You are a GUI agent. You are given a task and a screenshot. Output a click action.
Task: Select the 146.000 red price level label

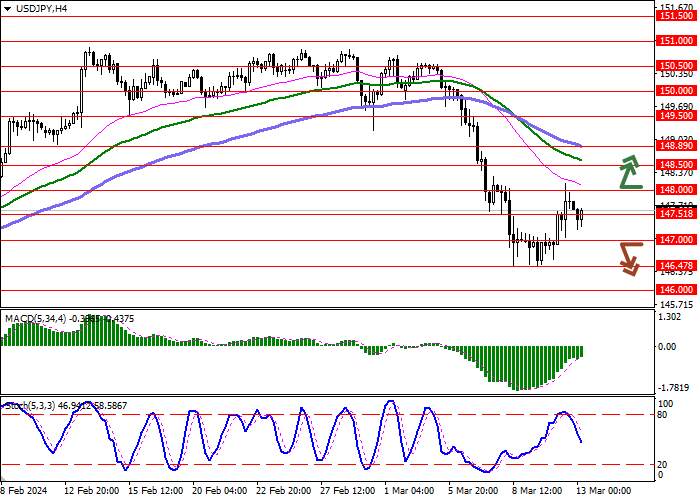pos(676,290)
